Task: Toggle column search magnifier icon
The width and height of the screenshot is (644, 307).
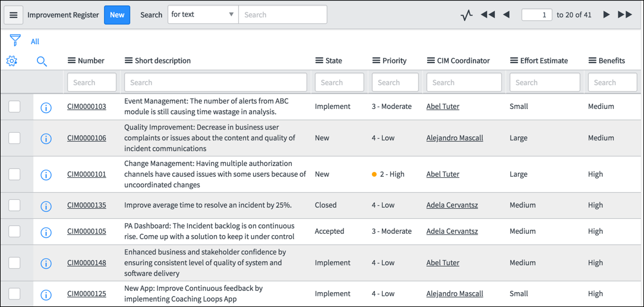Action: [x=42, y=62]
